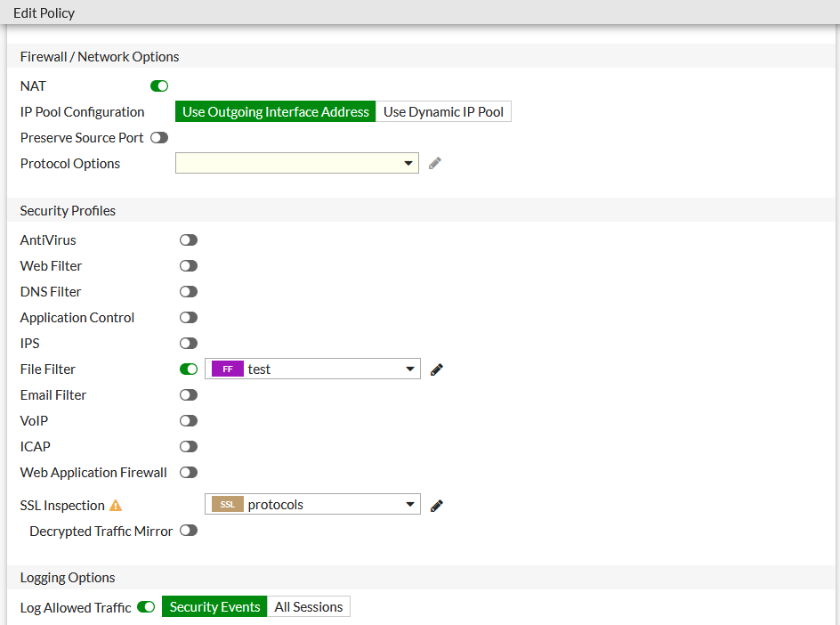Turn on AntiVirus security profile

[189, 240]
